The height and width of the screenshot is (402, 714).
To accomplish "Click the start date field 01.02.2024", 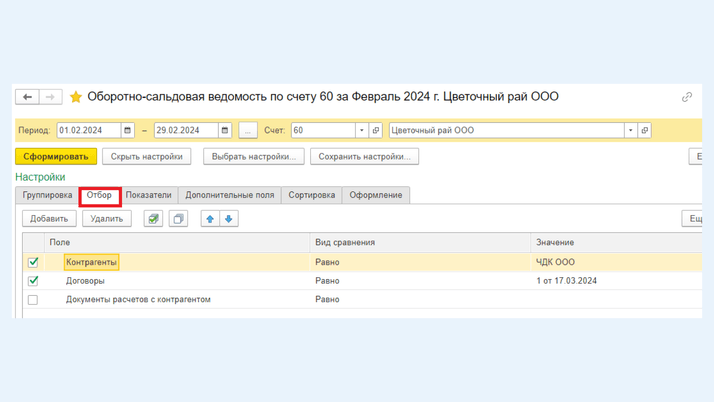I will coord(89,130).
